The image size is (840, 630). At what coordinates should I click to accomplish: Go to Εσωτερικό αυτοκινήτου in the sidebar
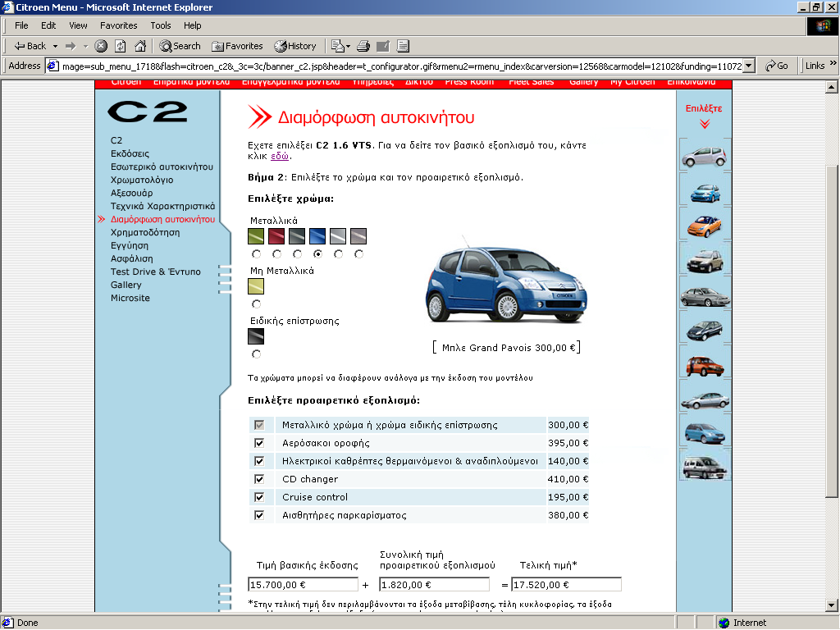point(162,167)
